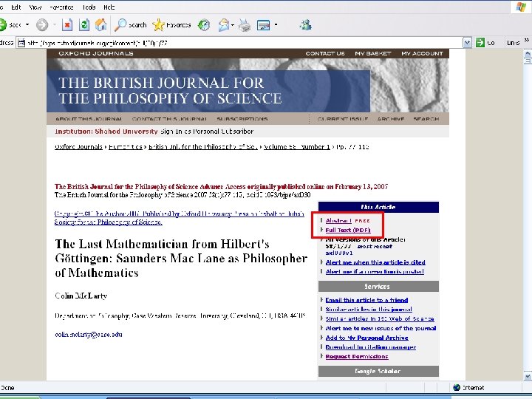Image resolution: width=532 pixels, height=399 pixels.
Task: Click the Windows flag throbber icon
Action: pos(520,7)
